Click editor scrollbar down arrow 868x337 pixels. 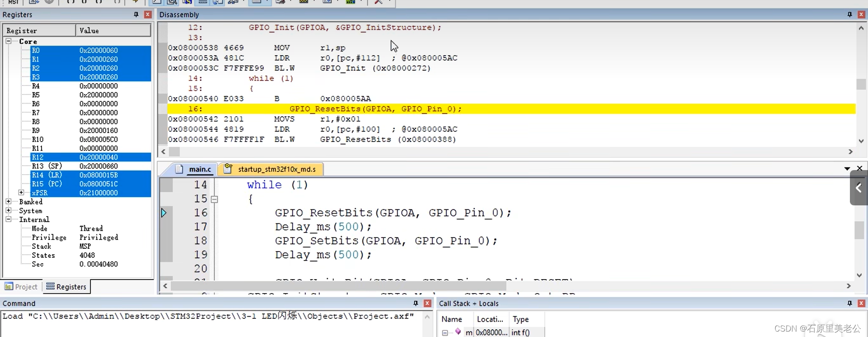tap(859, 275)
